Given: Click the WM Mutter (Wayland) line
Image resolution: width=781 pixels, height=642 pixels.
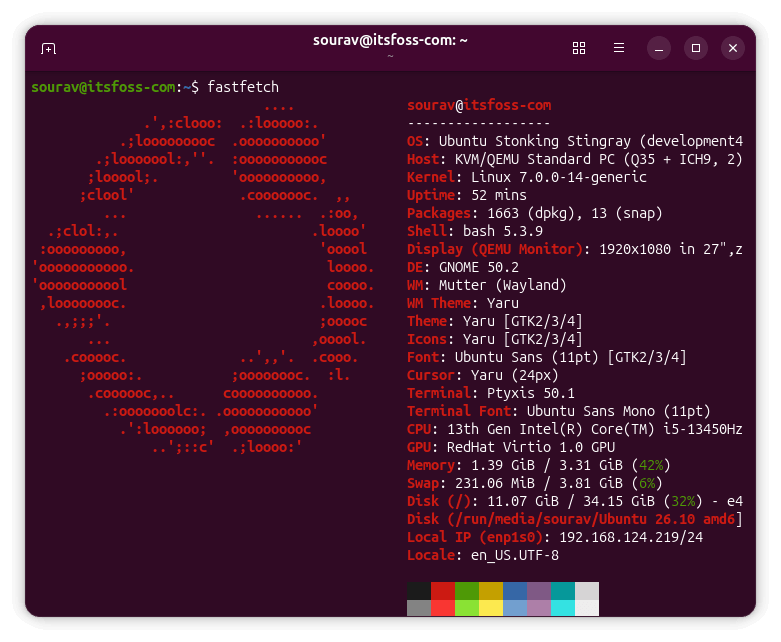Looking at the screenshot, I should coord(487,285).
